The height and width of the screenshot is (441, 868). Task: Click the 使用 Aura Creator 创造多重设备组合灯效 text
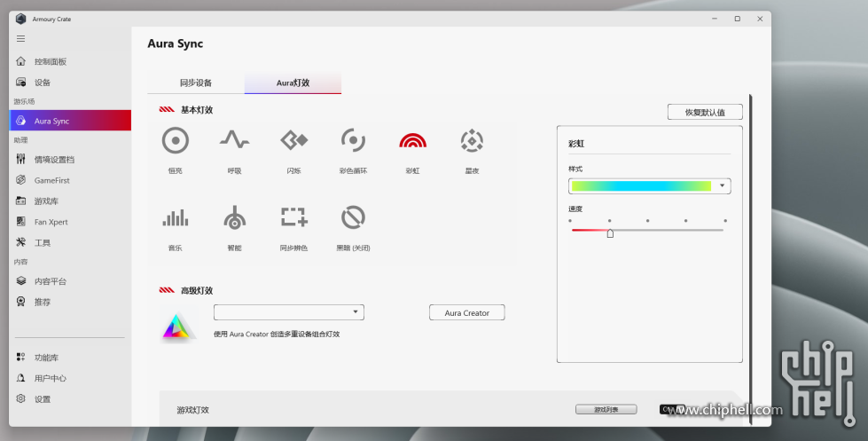(x=277, y=334)
